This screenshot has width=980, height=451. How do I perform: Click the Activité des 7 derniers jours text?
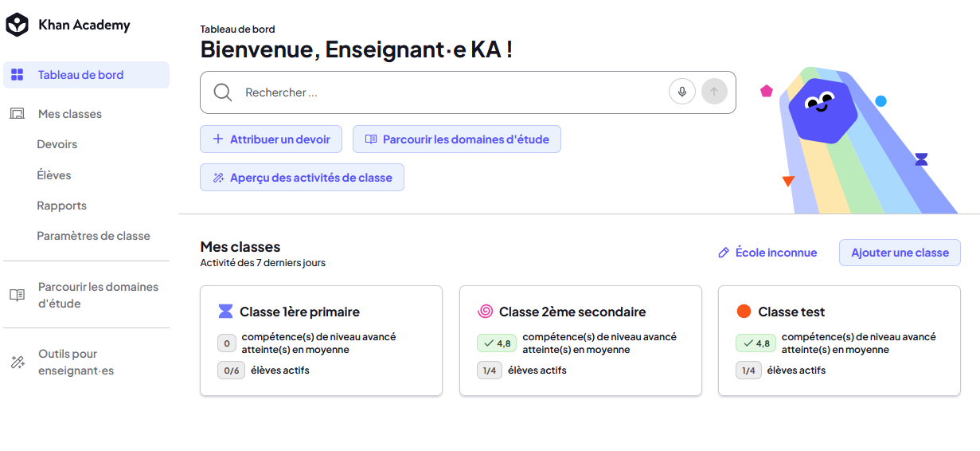pos(263,263)
